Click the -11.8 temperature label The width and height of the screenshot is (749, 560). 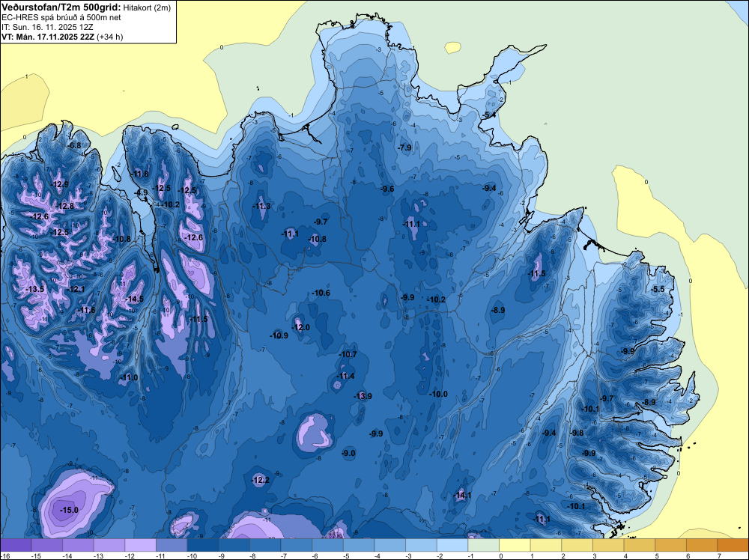coord(139,174)
